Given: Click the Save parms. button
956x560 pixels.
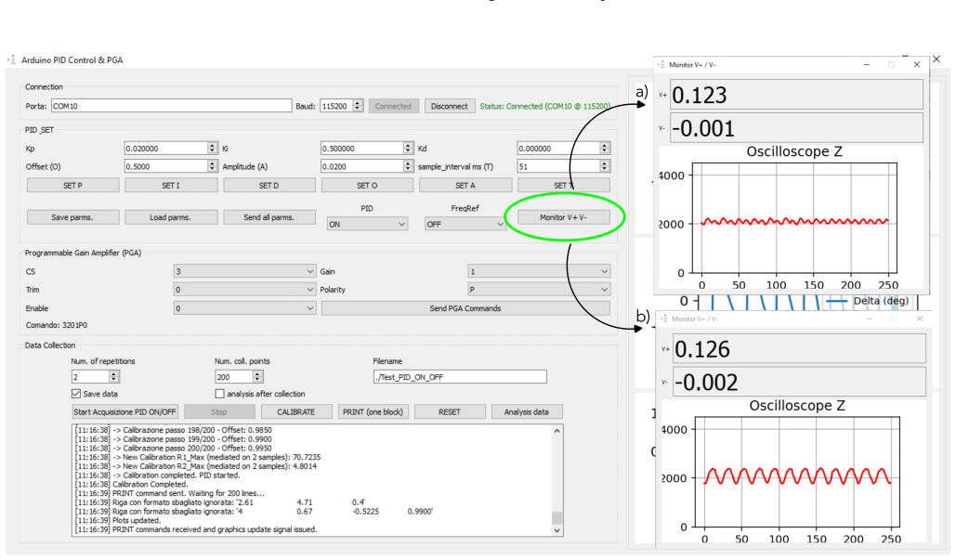Looking at the screenshot, I should point(72,217).
